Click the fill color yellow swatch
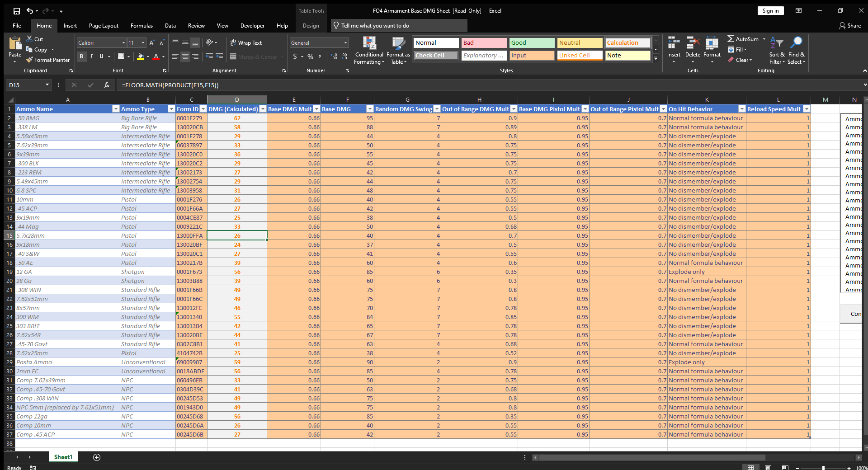The width and height of the screenshot is (868, 470). click(x=141, y=57)
